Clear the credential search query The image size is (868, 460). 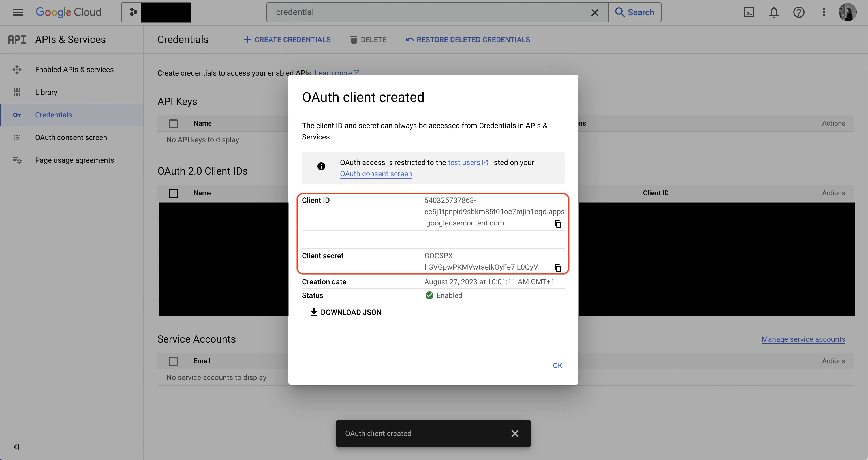click(595, 12)
